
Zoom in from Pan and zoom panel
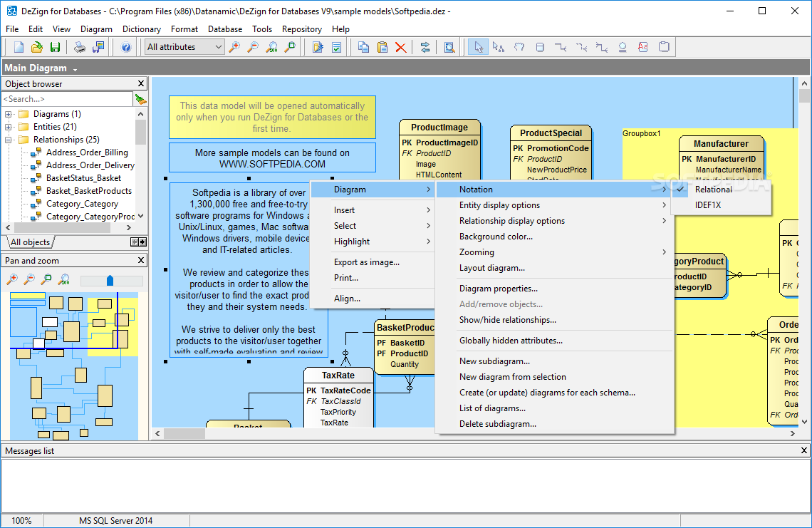point(12,280)
